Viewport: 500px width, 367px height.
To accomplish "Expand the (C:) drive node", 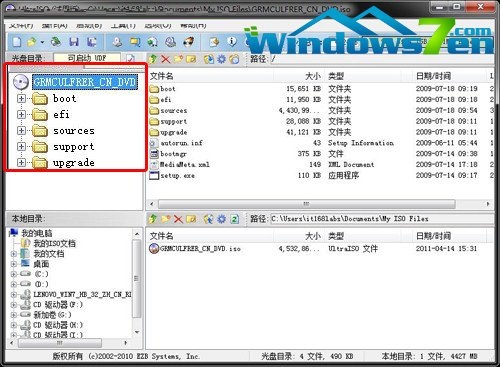I will pos(14,274).
